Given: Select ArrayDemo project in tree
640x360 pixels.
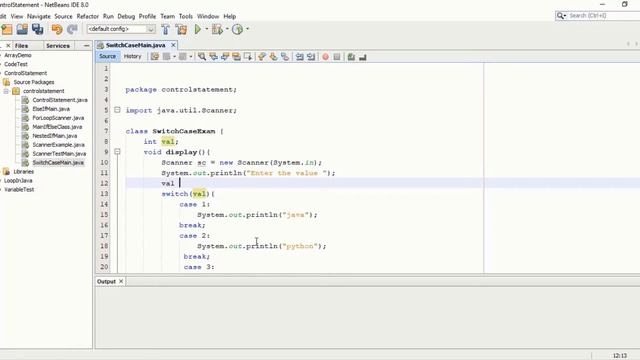Looking at the screenshot, I should point(18,55).
